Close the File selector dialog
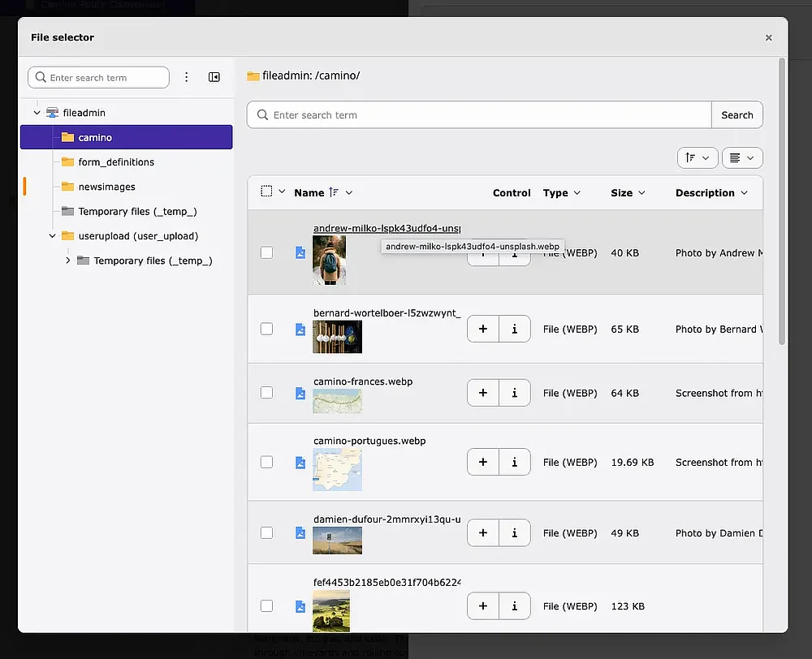Screen dimensions: 812x659 768,37
